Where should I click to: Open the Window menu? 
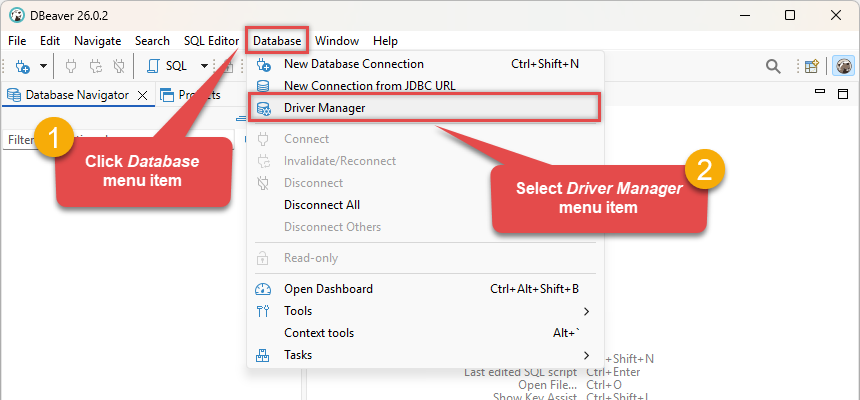tap(337, 41)
